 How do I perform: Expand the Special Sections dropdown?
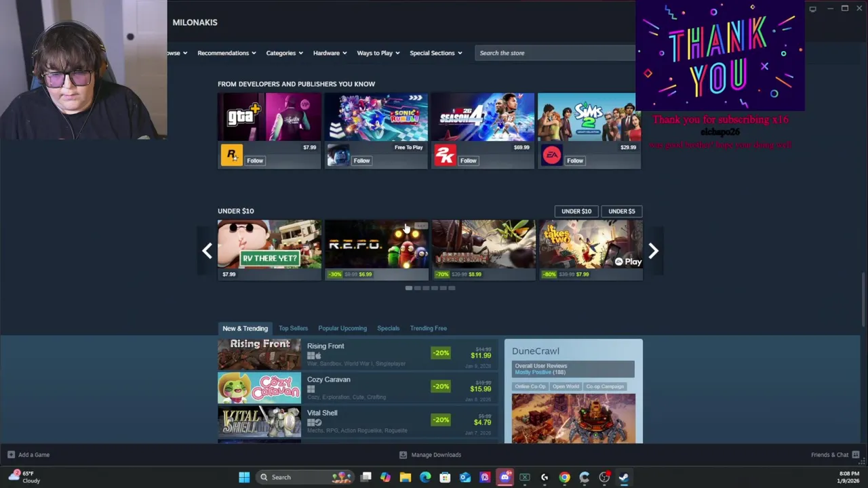pos(435,53)
